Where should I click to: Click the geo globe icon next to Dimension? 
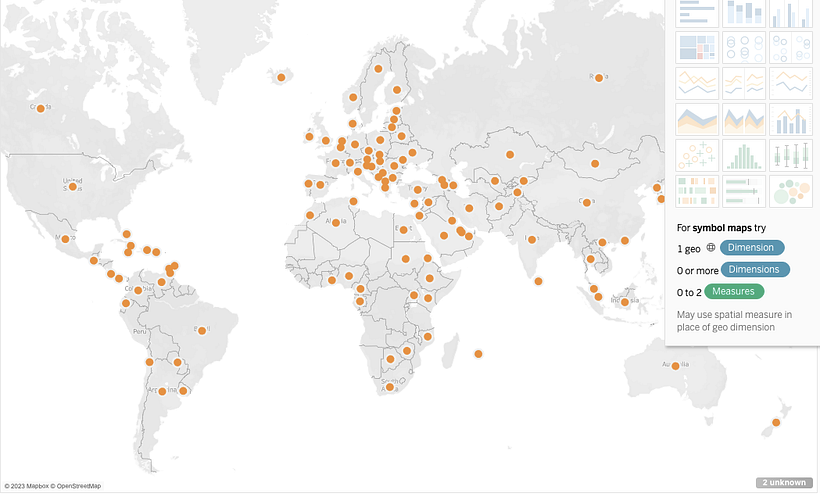tap(711, 247)
